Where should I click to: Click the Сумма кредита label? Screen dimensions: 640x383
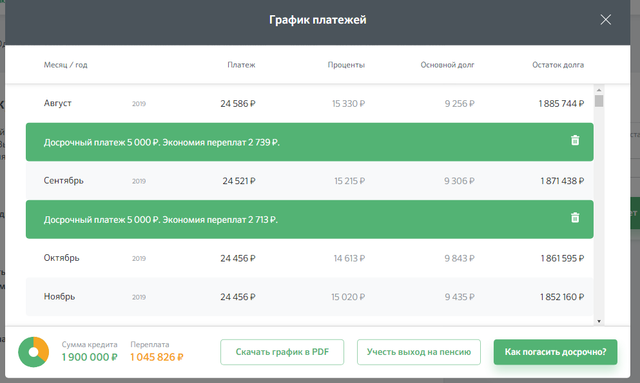[x=89, y=345]
